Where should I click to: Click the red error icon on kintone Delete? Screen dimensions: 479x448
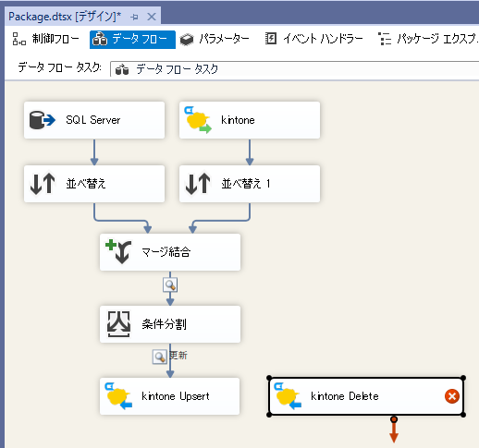point(452,396)
